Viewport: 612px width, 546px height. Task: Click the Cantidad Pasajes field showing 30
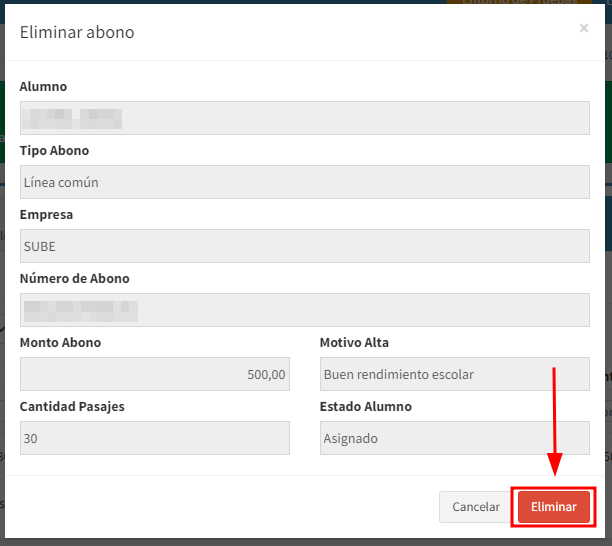point(155,438)
